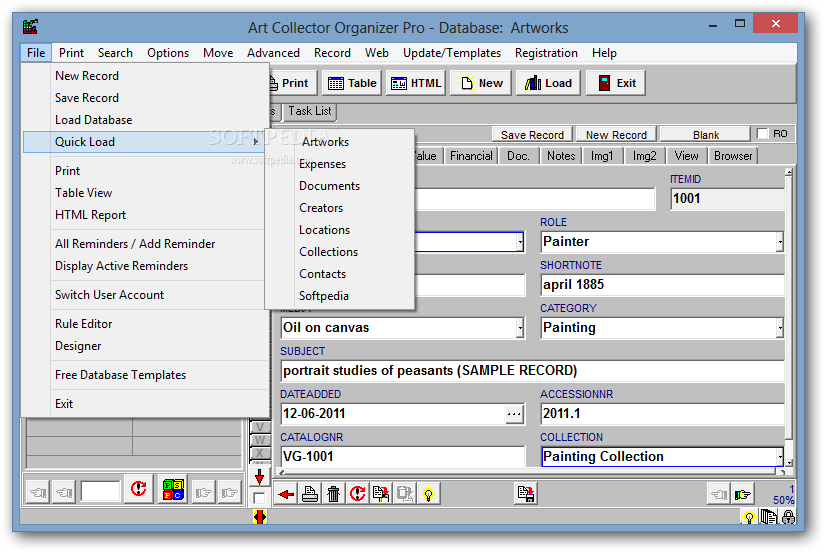
Task: Click the save-to-disk record icon in the bottom toolbar
Action: point(525,494)
